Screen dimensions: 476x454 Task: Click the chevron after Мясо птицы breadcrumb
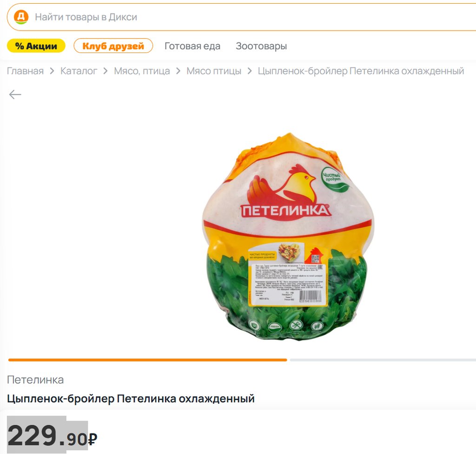pos(250,71)
